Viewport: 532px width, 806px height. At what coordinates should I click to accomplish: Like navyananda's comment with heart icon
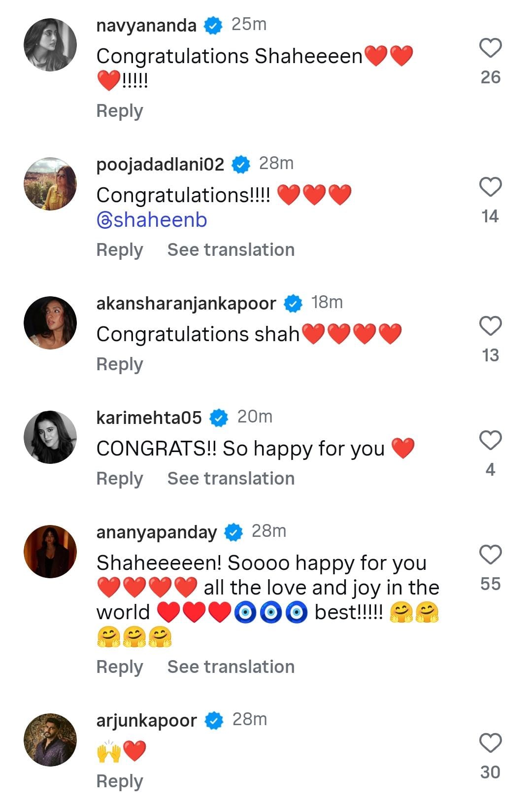pyautogui.click(x=490, y=48)
